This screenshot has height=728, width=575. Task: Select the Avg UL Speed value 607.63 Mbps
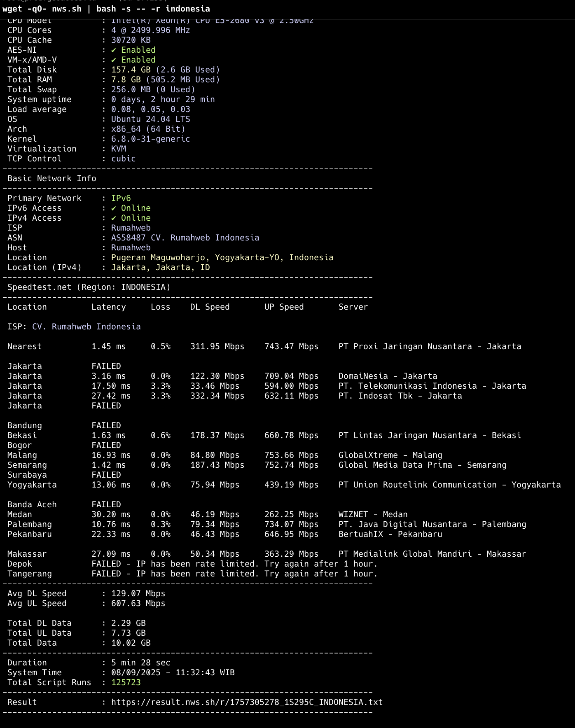tap(138, 603)
